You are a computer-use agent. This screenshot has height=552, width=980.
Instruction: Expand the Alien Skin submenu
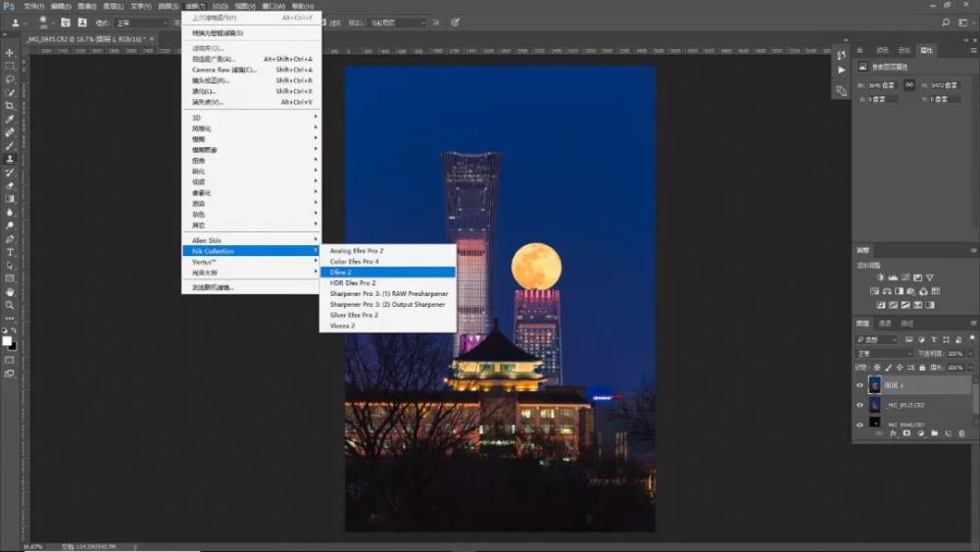click(x=251, y=240)
